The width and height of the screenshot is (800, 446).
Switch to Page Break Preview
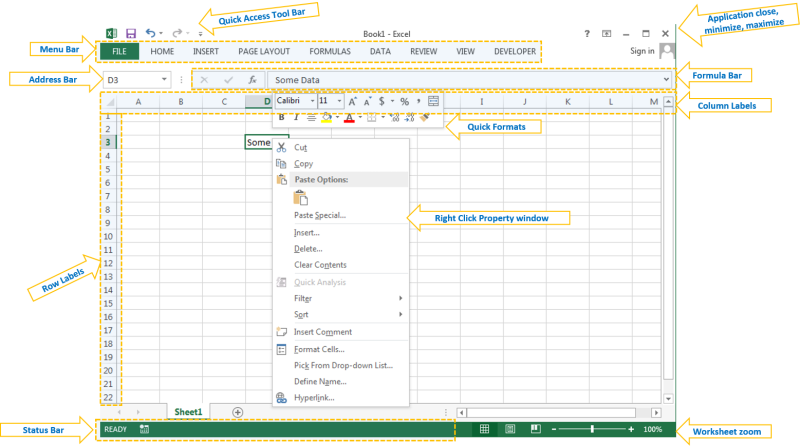(535, 429)
